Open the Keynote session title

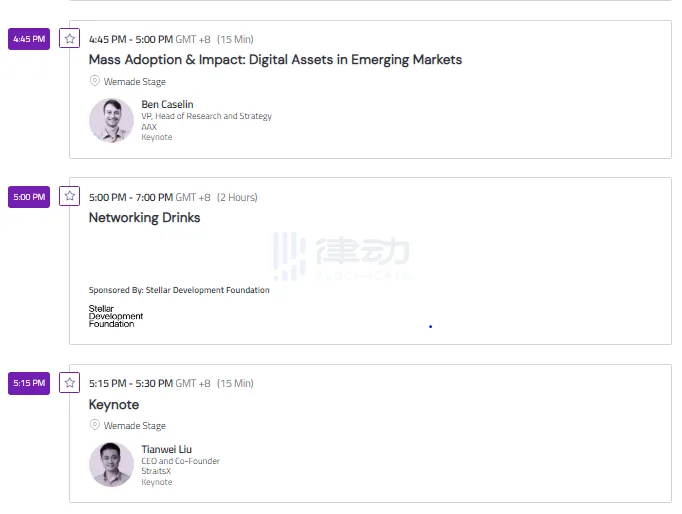click(114, 405)
